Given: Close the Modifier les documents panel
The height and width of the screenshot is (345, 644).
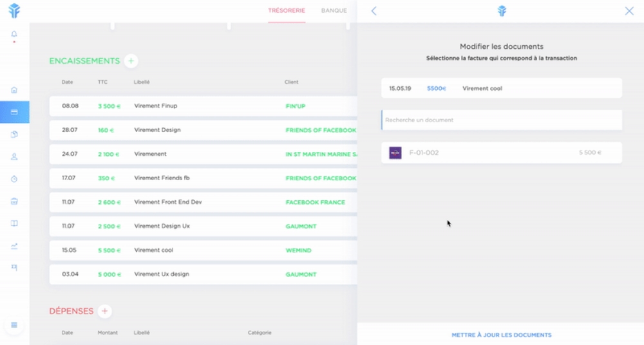Looking at the screenshot, I should tap(629, 11).
